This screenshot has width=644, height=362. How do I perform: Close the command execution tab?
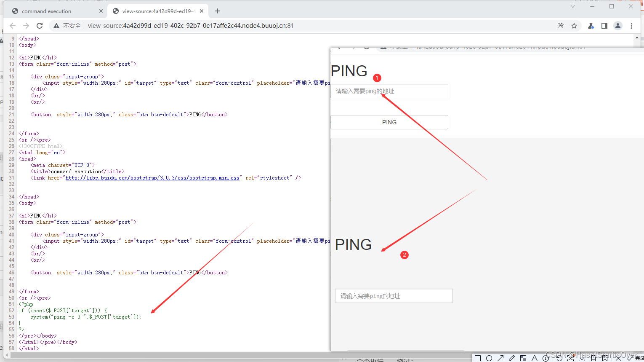click(101, 11)
